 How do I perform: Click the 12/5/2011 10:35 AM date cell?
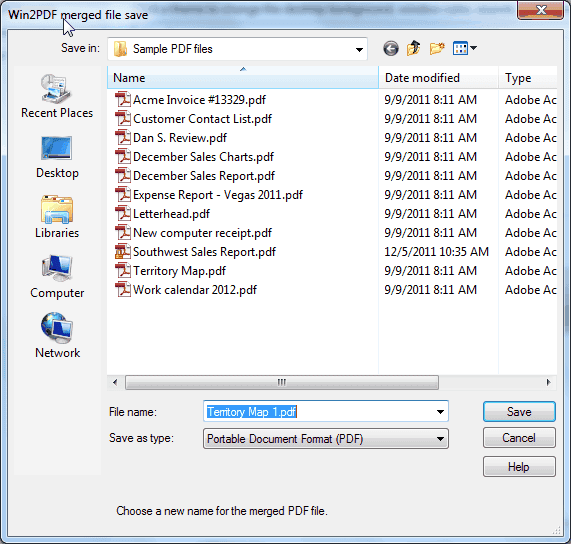pos(436,252)
